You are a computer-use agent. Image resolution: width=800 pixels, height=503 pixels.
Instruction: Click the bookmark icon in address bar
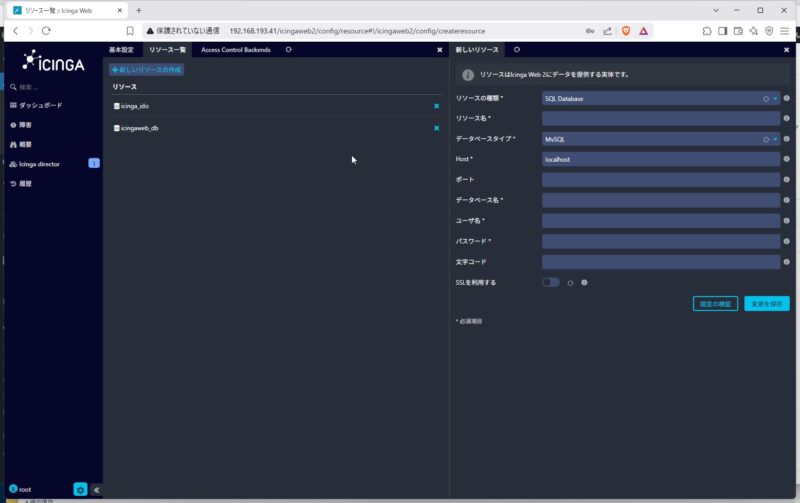[130, 31]
